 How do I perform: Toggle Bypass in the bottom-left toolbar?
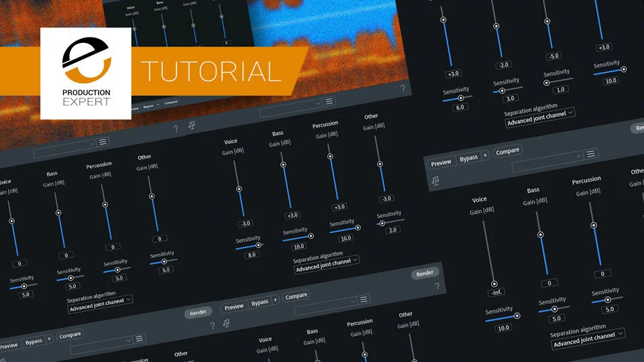(34, 342)
